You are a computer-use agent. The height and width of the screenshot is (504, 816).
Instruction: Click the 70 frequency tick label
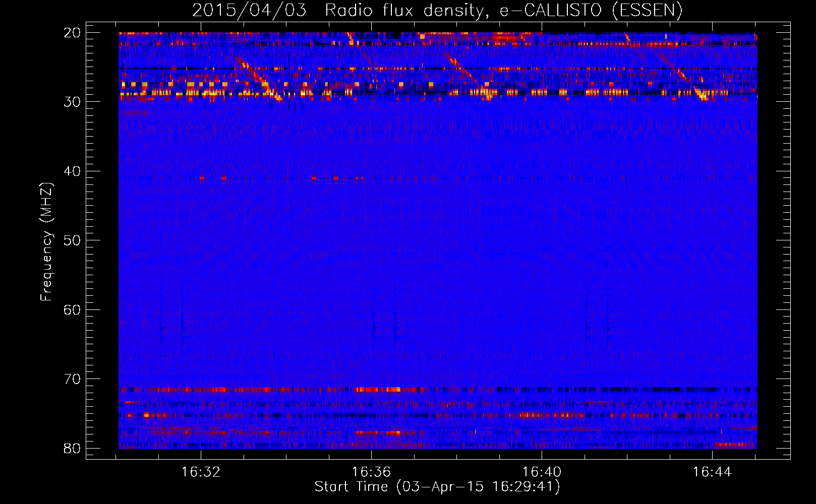tap(72, 379)
